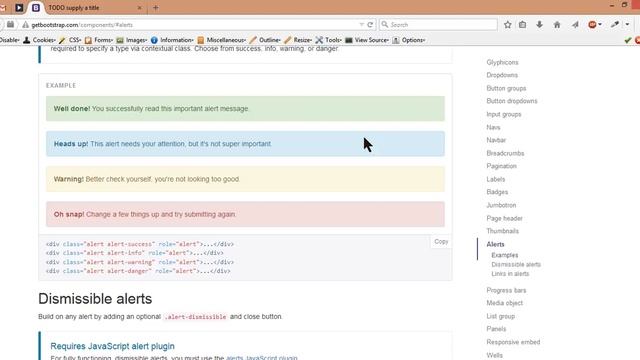The width and height of the screenshot is (640, 360).
Task: Open the Cookies toolbar menu
Action: coord(39,40)
